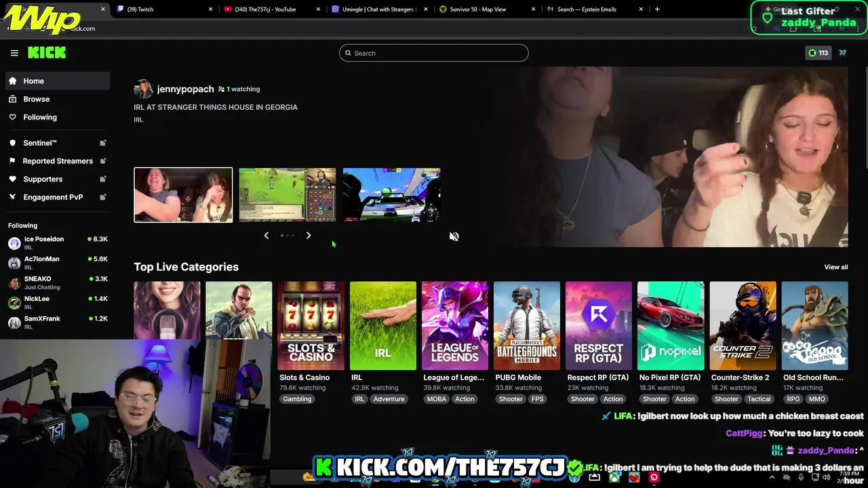Open Browse in the Kick sidebar
This screenshot has height=488, width=868.
pos(58,99)
